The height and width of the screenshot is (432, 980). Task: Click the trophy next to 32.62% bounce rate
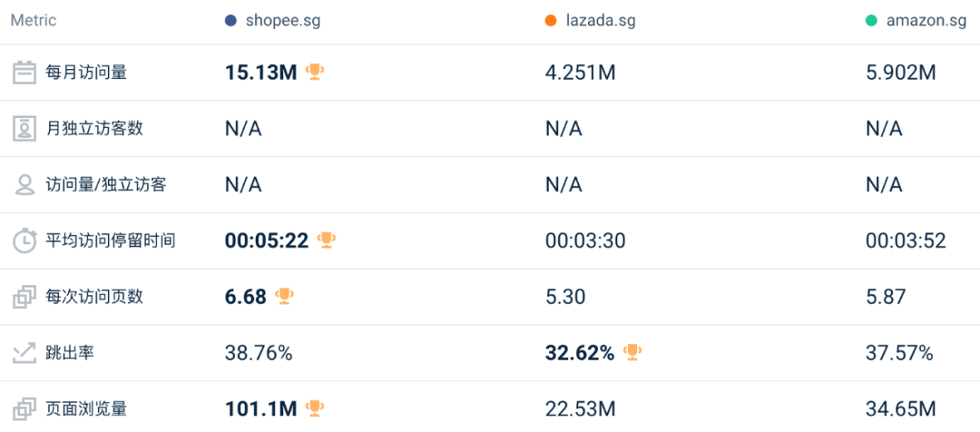point(632,352)
